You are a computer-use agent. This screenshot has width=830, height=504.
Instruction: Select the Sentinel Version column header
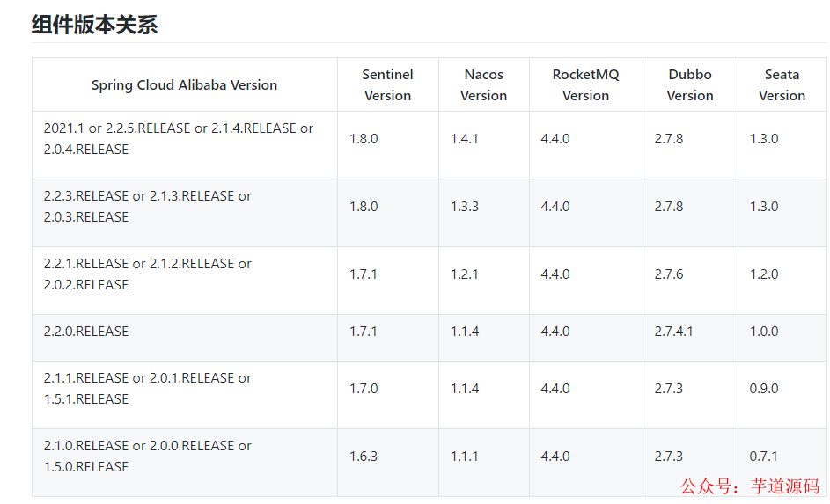[387, 85]
